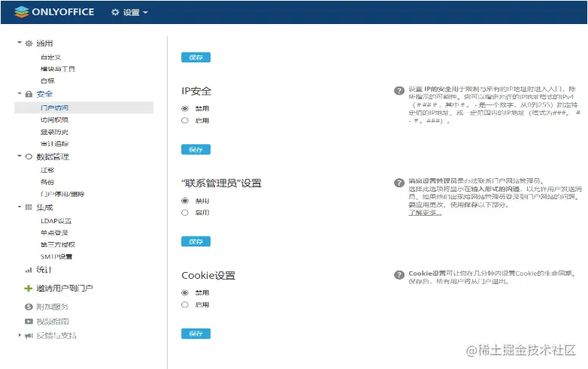Select 启用 under 联系管理员 设置

185,213
